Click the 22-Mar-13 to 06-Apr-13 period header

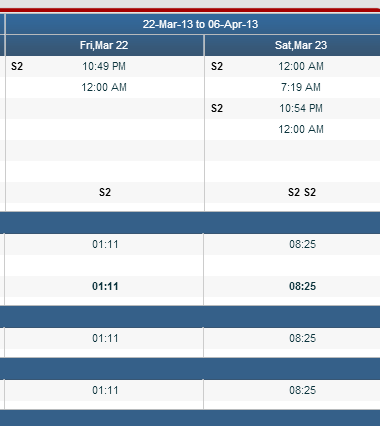click(x=200, y=24)
